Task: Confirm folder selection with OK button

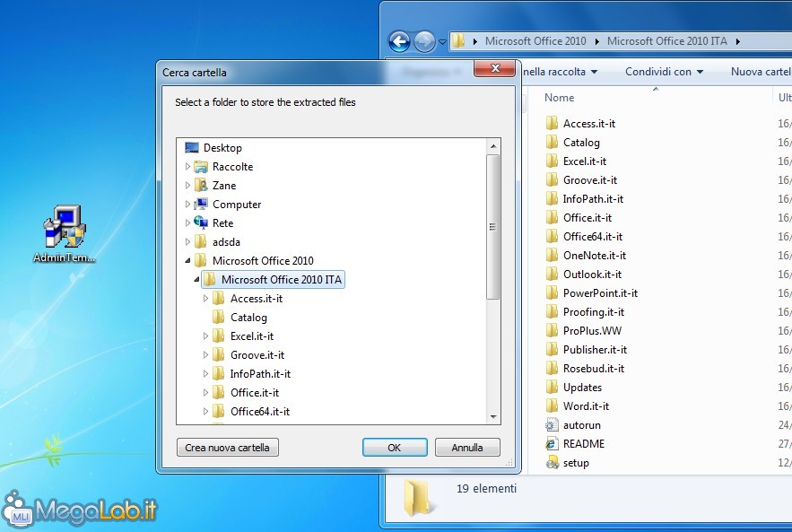Action: point(395,447)
